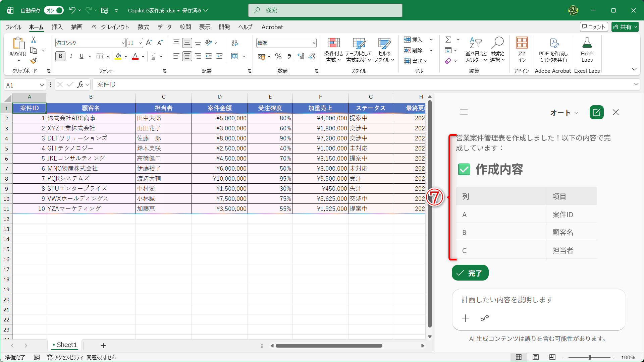Open Excel Labs flask icon
Viewport: 644px width, 362px height.
[x=587, y=43]
